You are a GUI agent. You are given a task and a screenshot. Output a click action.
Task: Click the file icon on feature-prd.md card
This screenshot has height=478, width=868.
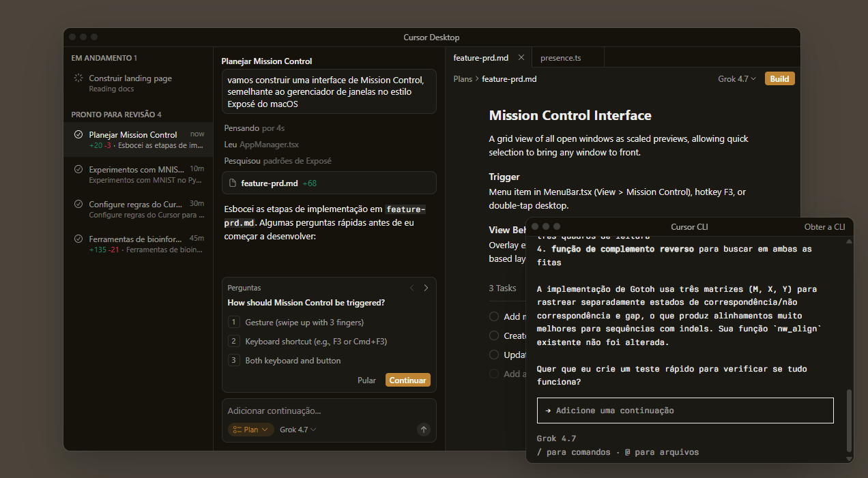[233, 183]
